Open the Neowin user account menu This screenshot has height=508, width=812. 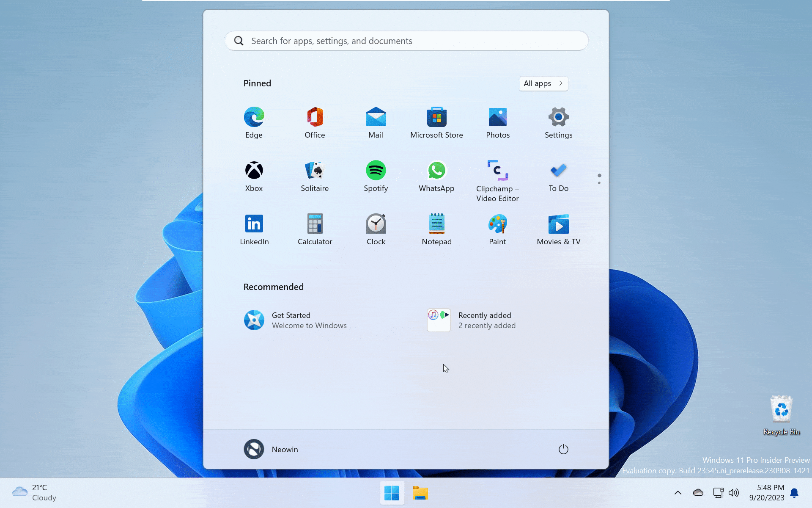[x=271, y=449]
